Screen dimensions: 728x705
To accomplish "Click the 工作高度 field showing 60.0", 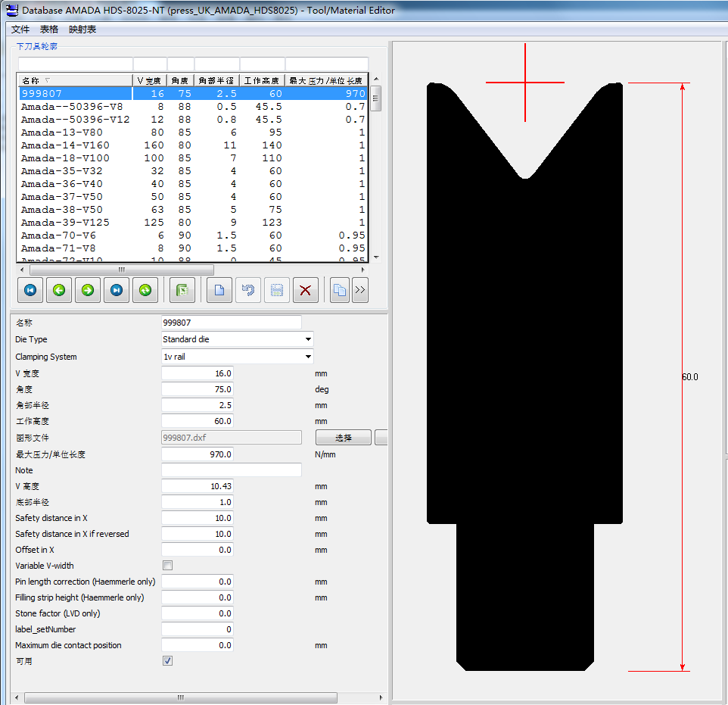I will click(198, 420).
